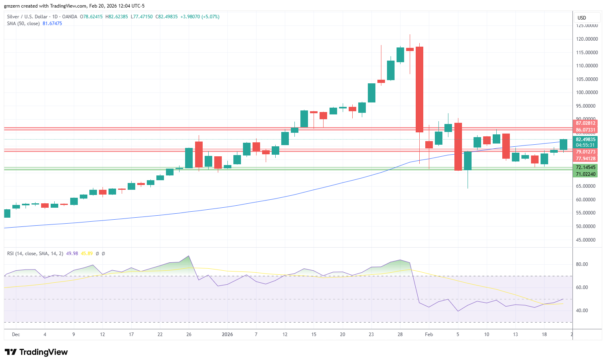This screenshot has width=606, height=364.
Task: Click the 120.00000 price axis level
Action: [x=587, y=39]
